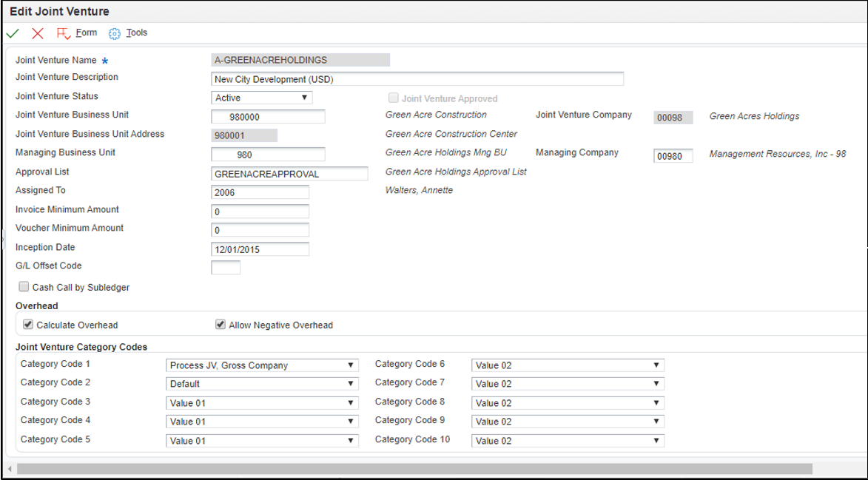Click the Joint Venture Name field
The height and width of the screenshot is (480, 868).
click(x=300, y=60)
